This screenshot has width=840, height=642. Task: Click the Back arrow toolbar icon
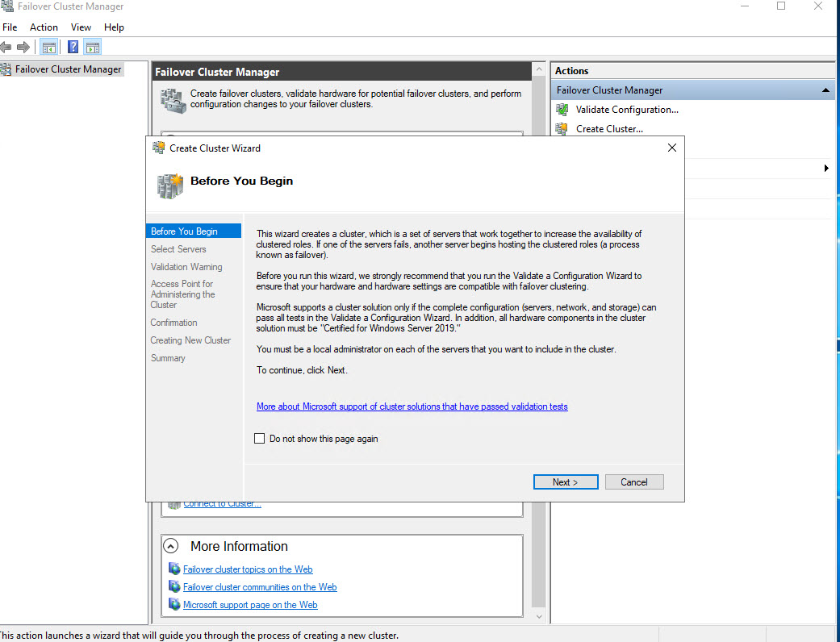[x=6, y=47]
